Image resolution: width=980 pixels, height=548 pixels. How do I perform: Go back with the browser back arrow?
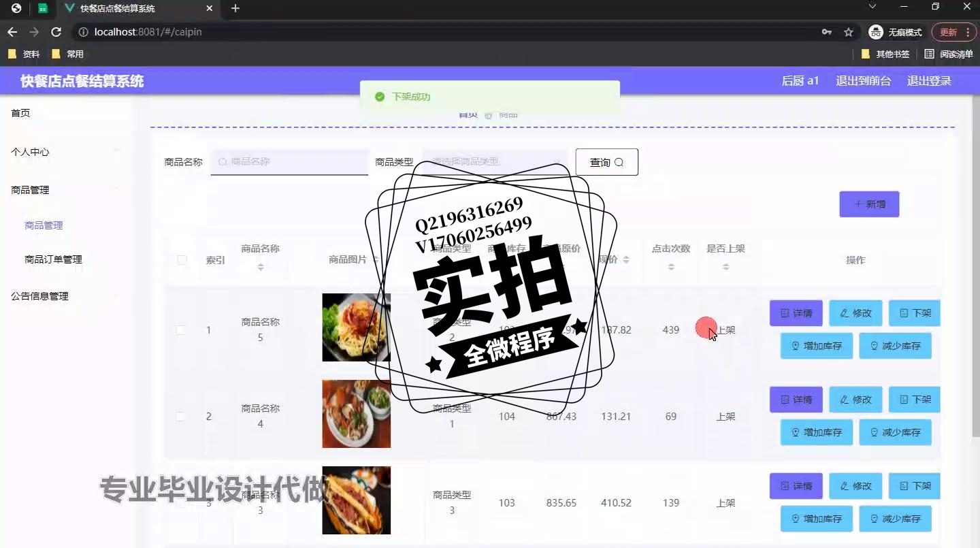coord(12,32)
